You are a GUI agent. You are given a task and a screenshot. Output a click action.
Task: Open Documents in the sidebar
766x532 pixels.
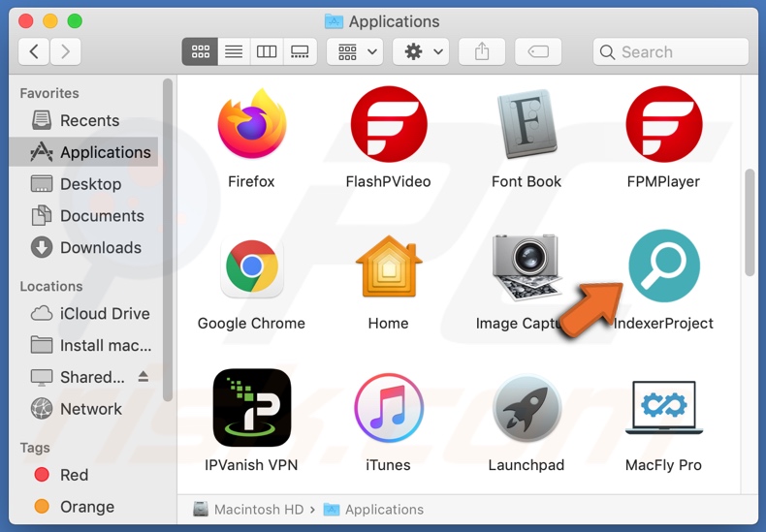pos(83,216)
